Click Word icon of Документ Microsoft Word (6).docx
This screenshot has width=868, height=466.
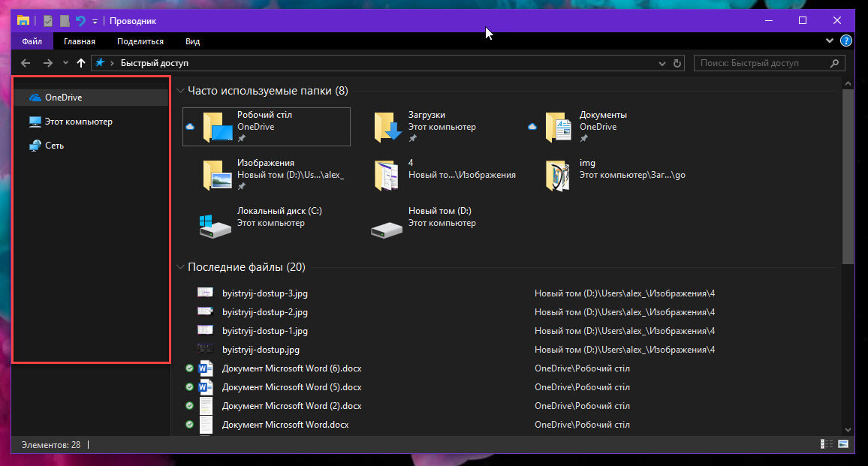click(206, 368)
